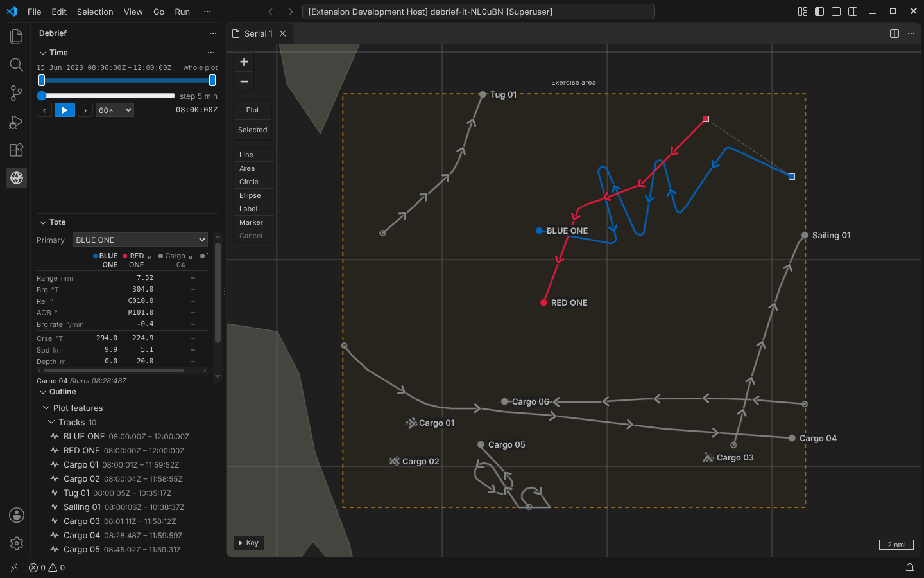Click command center search box
The width and height of the screenshot is (924, 578).
click(478, 12)
